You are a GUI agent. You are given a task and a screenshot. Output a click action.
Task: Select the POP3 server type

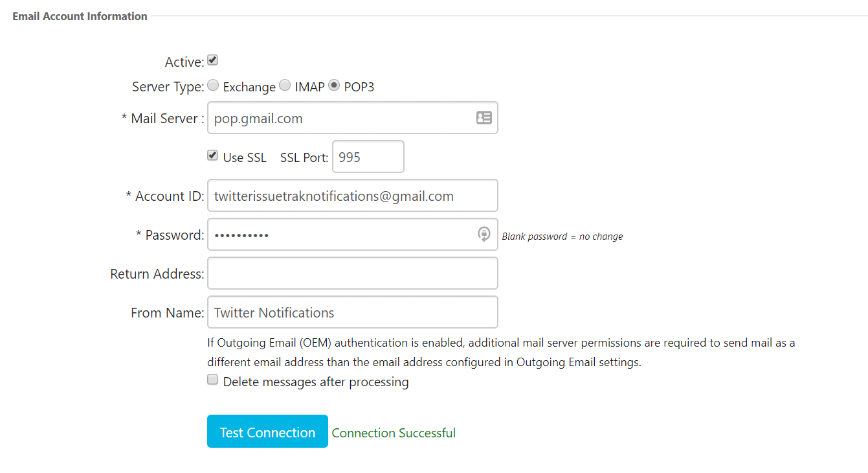tap(334, 86)
